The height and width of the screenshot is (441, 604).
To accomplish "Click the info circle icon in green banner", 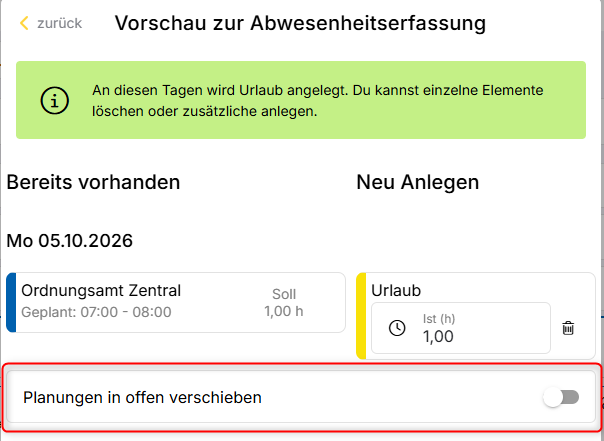I will (55, 101).
